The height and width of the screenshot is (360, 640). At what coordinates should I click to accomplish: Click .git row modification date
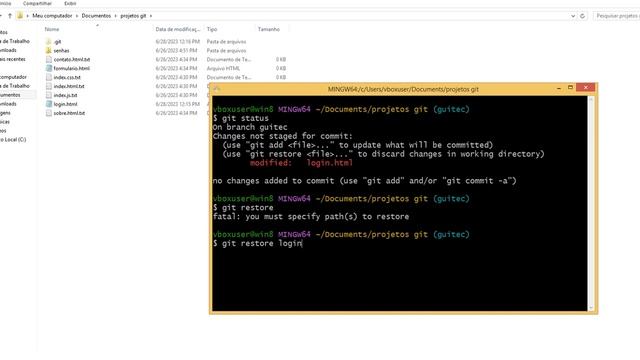point(178,42)
